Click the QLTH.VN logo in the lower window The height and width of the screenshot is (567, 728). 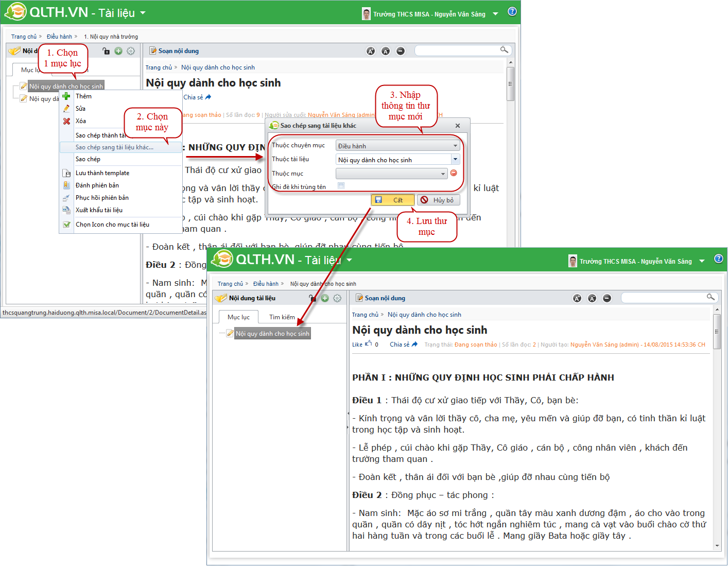(x=253, y=259)
